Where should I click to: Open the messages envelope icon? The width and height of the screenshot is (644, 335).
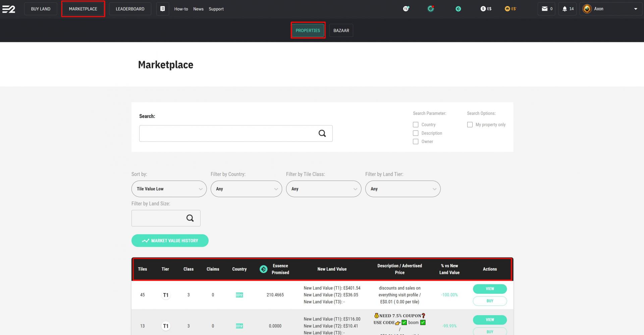click(545, 9)
